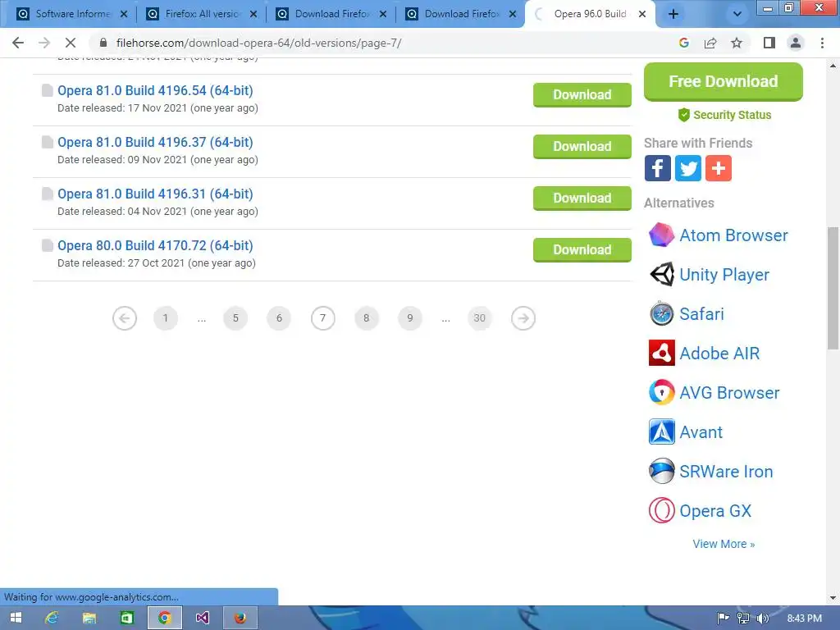Open the Opera GX icon
The width and height of the screenshot is (840, 630).
[662, 510]
